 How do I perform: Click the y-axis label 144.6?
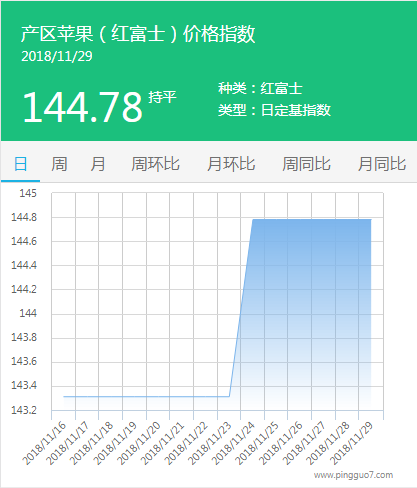coord(24,241)
